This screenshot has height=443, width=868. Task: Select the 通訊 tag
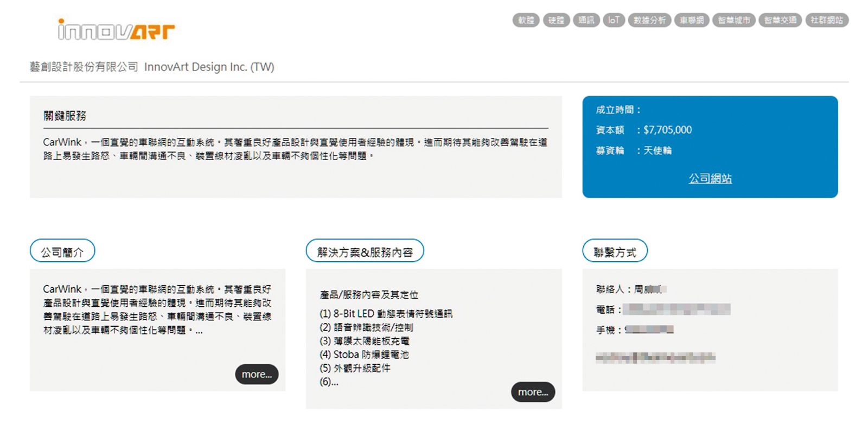[586, 20]
